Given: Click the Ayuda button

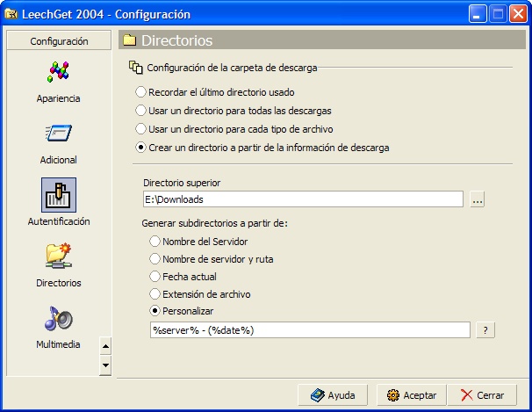Looking at the screenshot, I should (333, 395).
